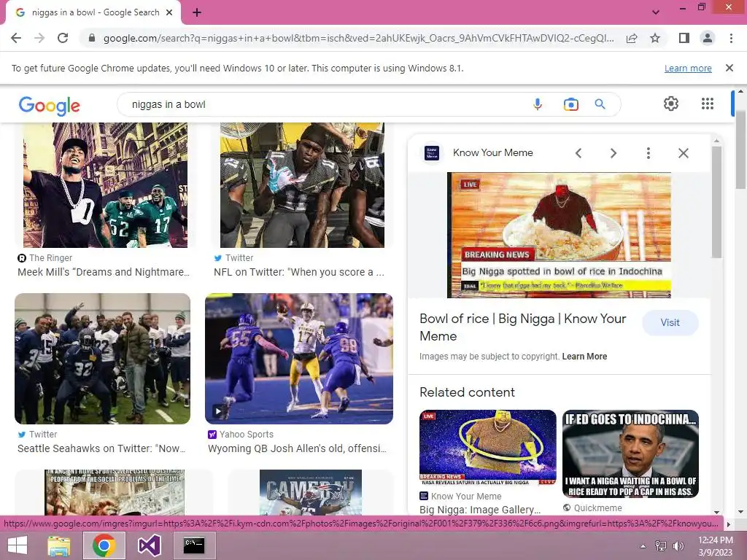Open the Saturn related content thumbnail
The width and height of the screenshot is (747, 560).
tap(488, 447)
